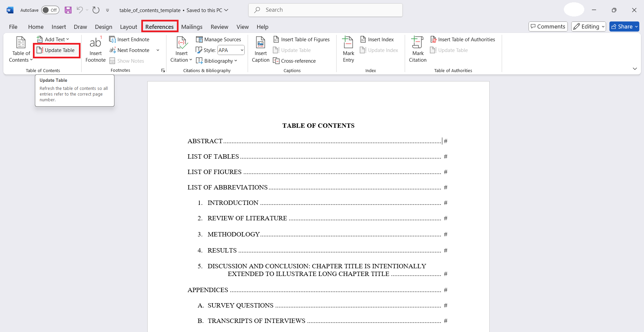Open the References tab

(x=159, y=27)
